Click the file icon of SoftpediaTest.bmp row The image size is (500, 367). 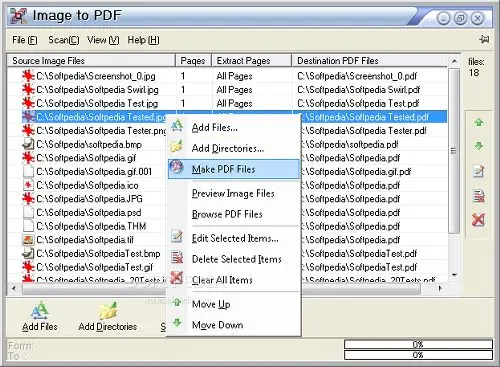tap(28, 253)
